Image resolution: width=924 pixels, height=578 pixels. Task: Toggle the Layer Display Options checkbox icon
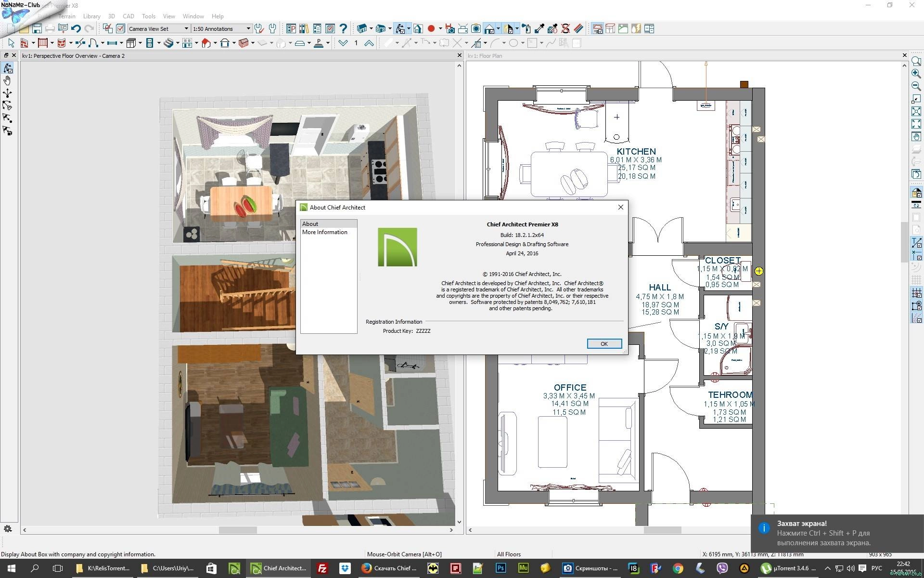click(x=120, y=29)
